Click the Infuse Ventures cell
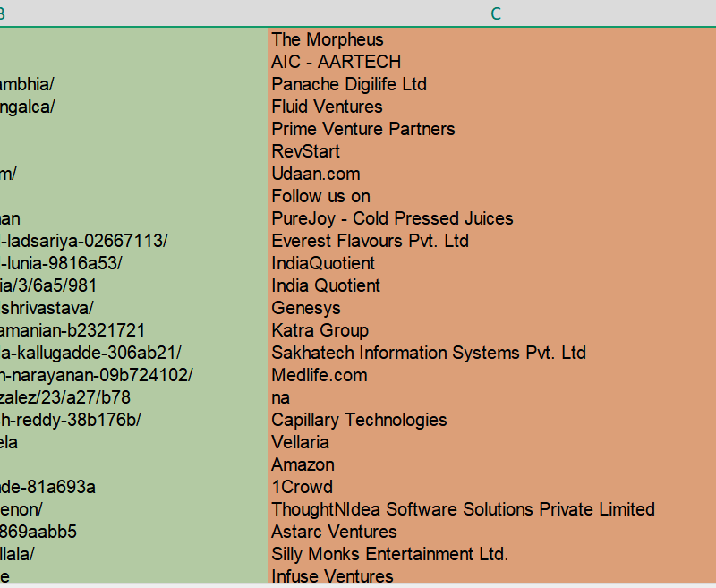This screenshot has width=716, height=588. coord(491,575)
